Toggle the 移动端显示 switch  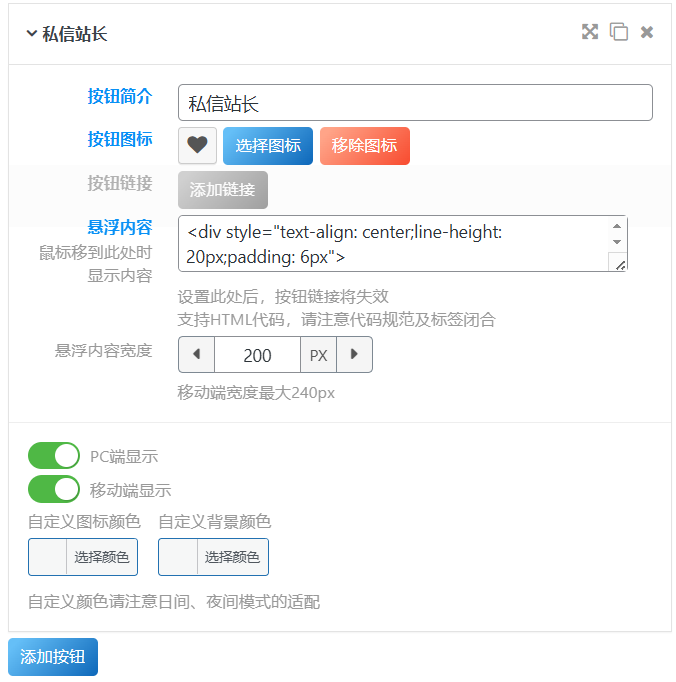pyautogui.click(x=54, y=489)
